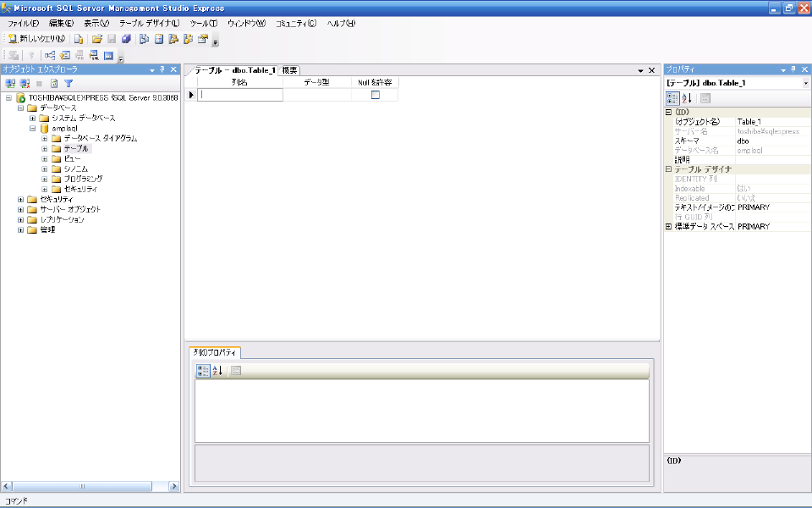
Task: Close the Object Explorer panel
Action: [x=173, y=69]
